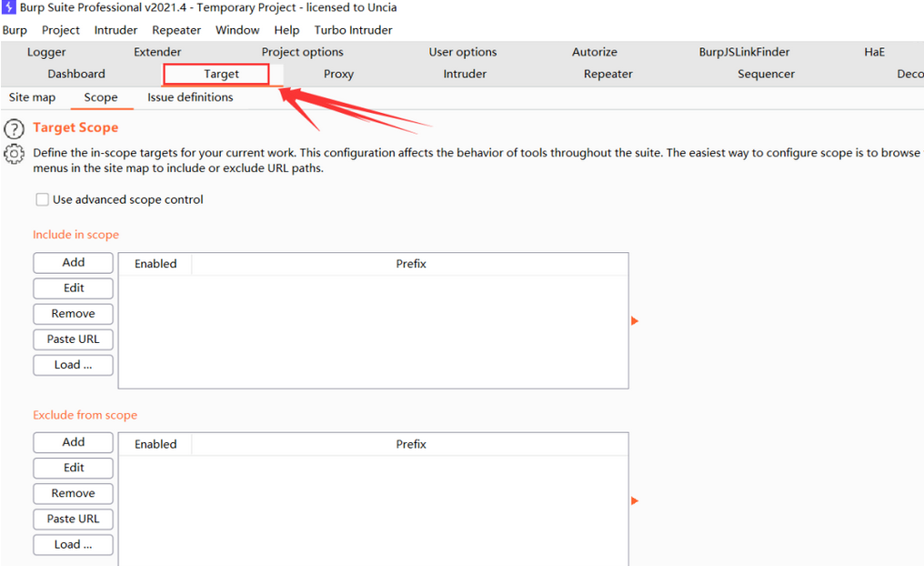Select the Target tab

(x=222, y=74)
